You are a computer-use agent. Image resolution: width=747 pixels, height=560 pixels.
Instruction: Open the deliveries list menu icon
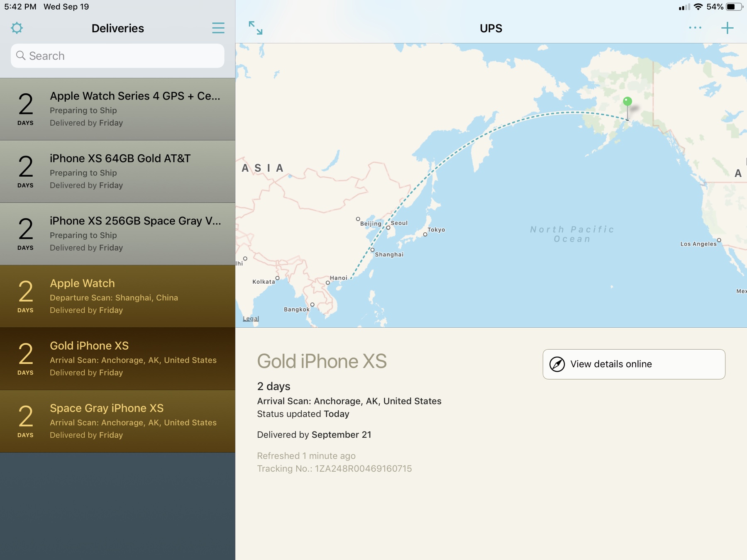click(x=218, y=28)
